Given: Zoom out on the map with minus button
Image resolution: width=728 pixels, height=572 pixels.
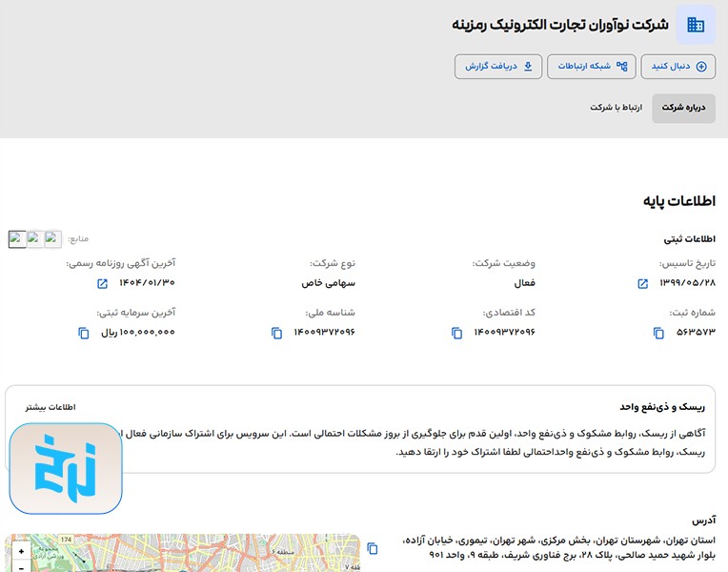Looking at the screenshot, I should 21,567.
